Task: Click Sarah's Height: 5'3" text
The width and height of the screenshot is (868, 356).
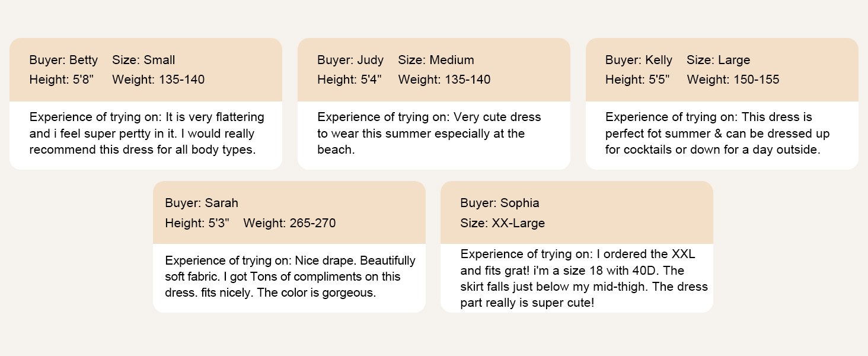Action: [197, 223]
